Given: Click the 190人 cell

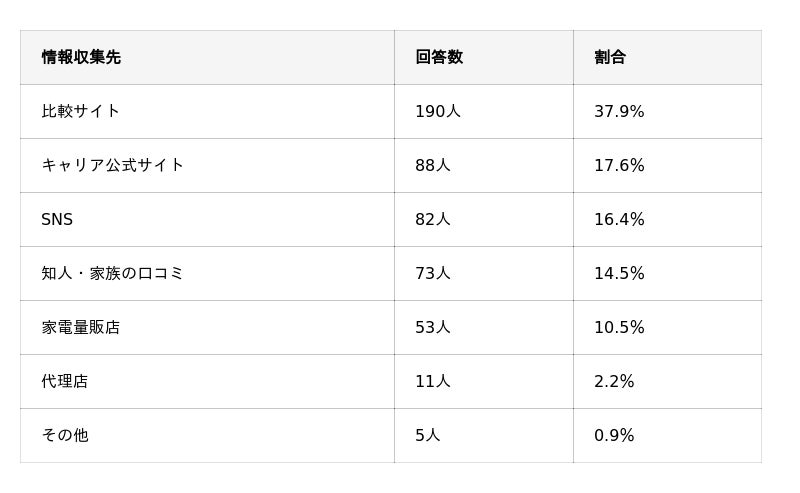Looking at the screenshot, I should pos(438,111).
